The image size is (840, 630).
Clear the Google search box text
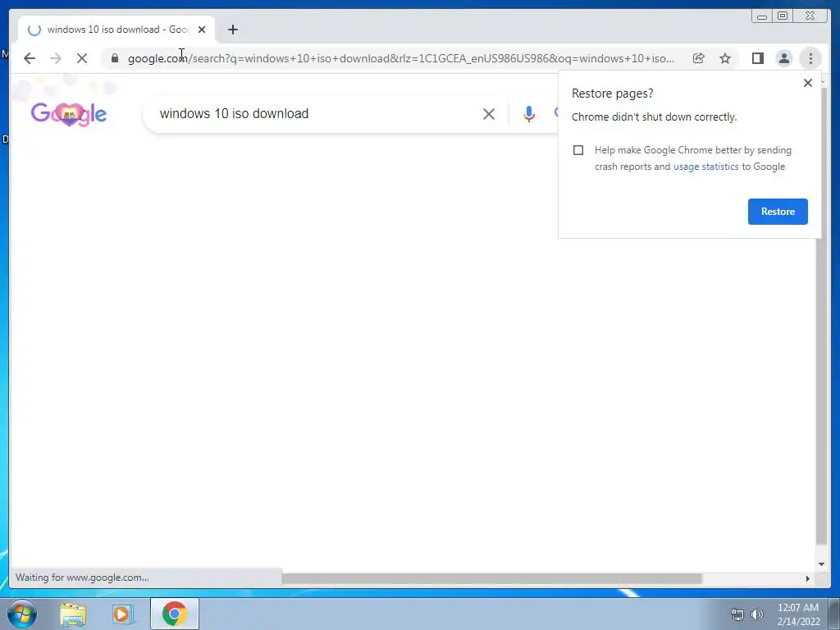point(489,113)
